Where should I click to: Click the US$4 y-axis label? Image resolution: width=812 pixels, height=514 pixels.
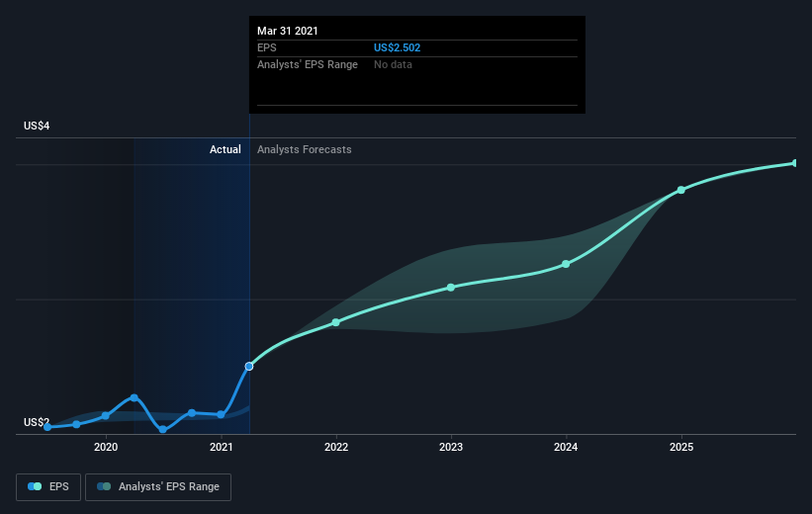click(37, 126)
